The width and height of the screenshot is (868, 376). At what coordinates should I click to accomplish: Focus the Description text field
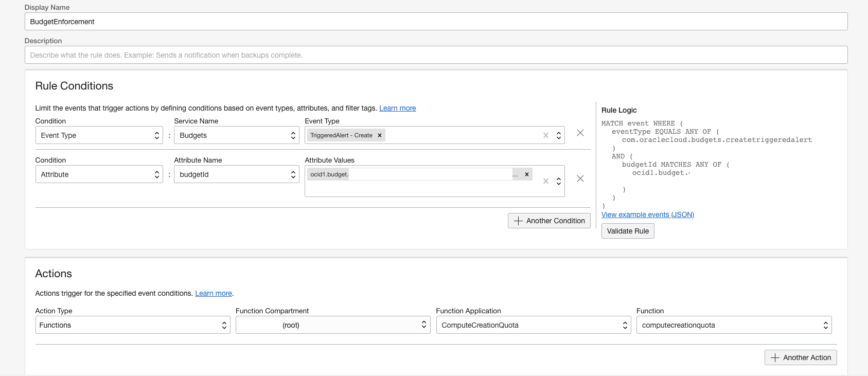pos(436,55)
